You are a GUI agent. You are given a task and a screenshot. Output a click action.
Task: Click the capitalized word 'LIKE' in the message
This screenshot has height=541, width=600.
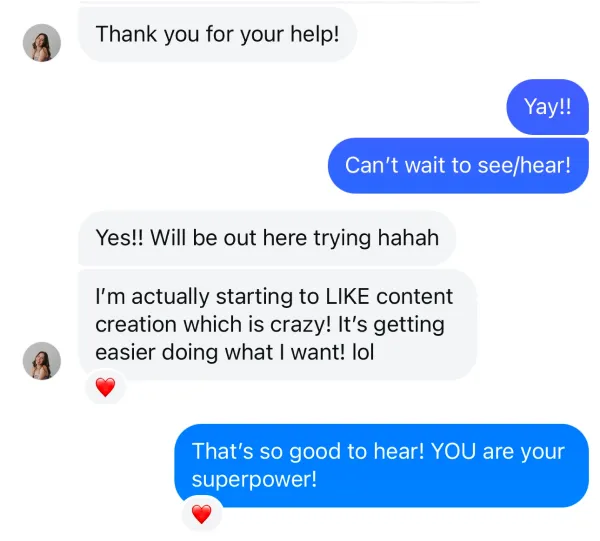click(347, 297)
